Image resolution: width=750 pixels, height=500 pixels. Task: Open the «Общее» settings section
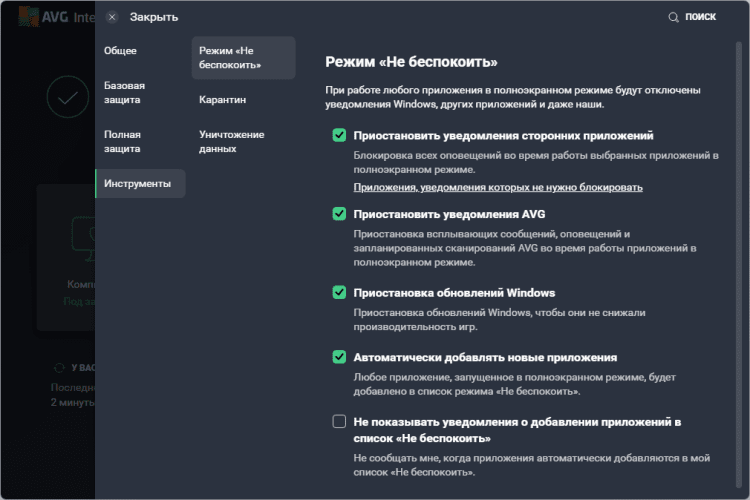point(121,50)
